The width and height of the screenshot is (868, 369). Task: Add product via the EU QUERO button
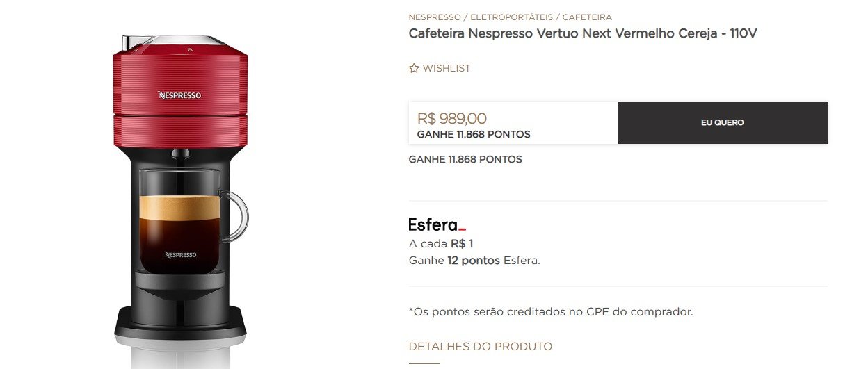pos(723,123)
